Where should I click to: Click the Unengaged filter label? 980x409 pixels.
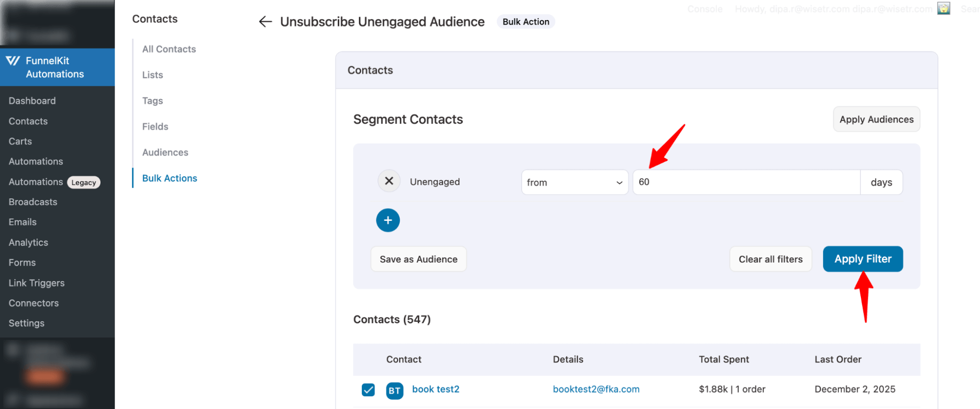click(x=435, y=182)
